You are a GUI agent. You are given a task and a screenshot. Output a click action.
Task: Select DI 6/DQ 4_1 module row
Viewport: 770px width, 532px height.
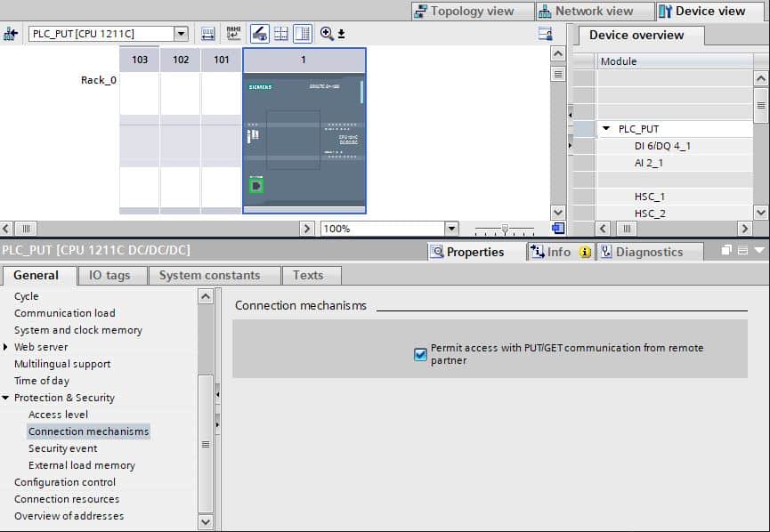tap(662, 146)
